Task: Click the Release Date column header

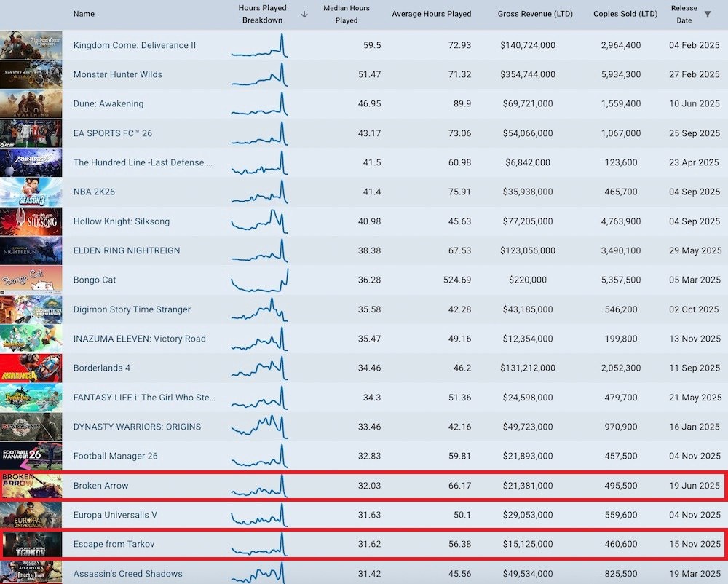Action: click(684, 15)
